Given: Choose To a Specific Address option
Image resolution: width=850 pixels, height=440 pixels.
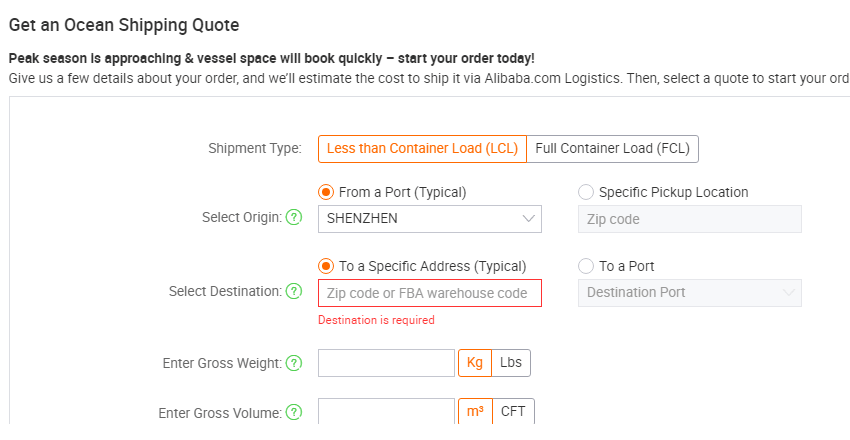Looking at the screenshot, I should point(326,266).
